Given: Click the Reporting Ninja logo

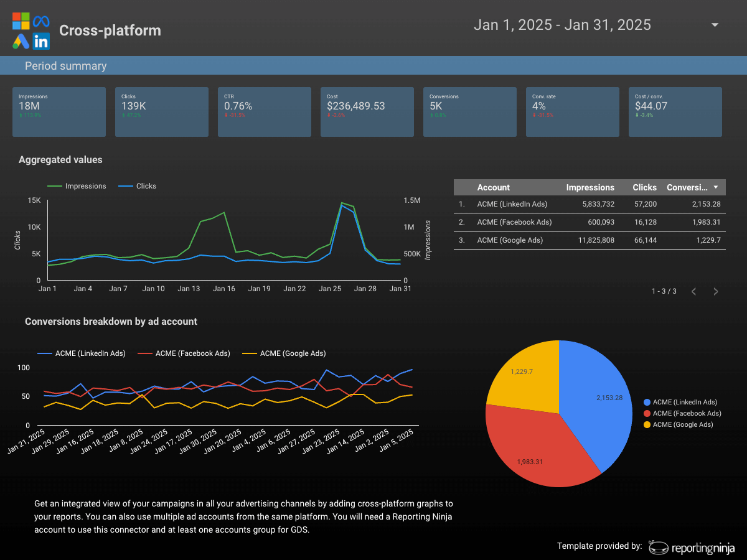Looking at the screenshot, I should coord(692,547).
